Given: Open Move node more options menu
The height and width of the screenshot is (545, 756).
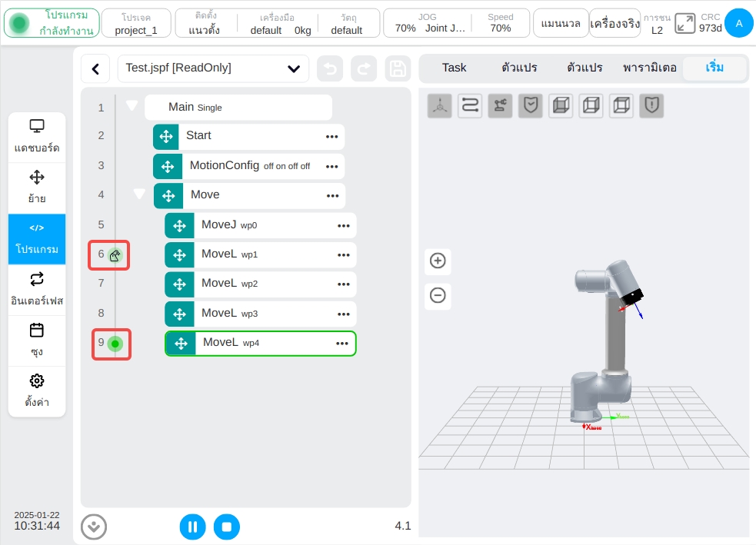Looking at the screenshot, I should (x=333, y=196).
